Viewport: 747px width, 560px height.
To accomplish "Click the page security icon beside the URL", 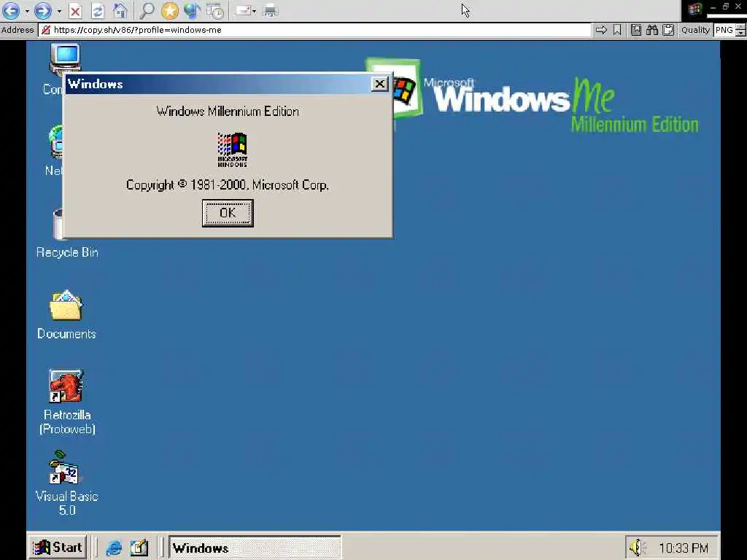I will pos(46,30).
